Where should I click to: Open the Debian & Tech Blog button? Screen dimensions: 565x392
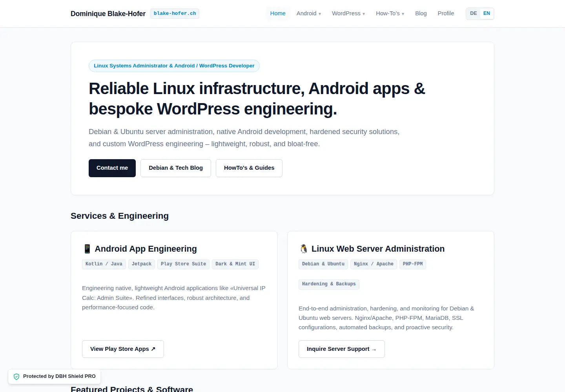click(x=176, y=168)
